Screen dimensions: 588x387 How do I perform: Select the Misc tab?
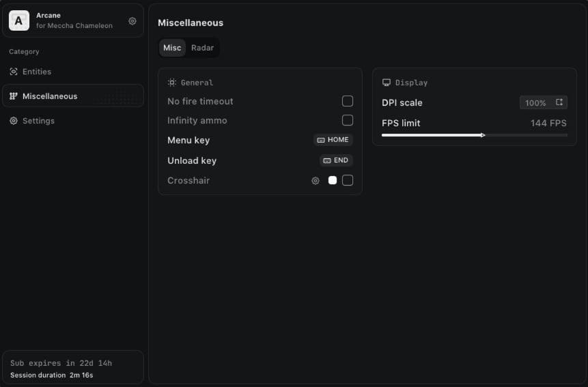[172, 48]
